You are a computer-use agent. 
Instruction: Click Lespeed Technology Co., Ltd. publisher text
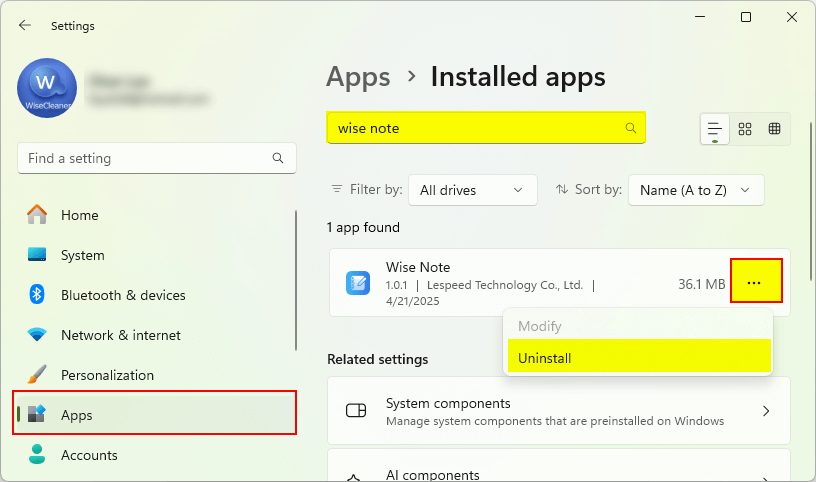point(505,285)
